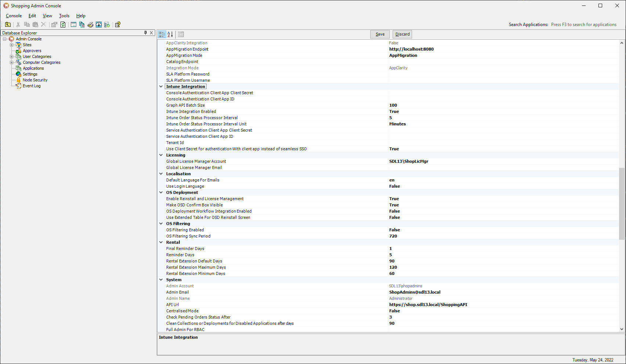Pin the Database Explorer panel
Viewport: 626px width, 364px height.
pos(145,33)
